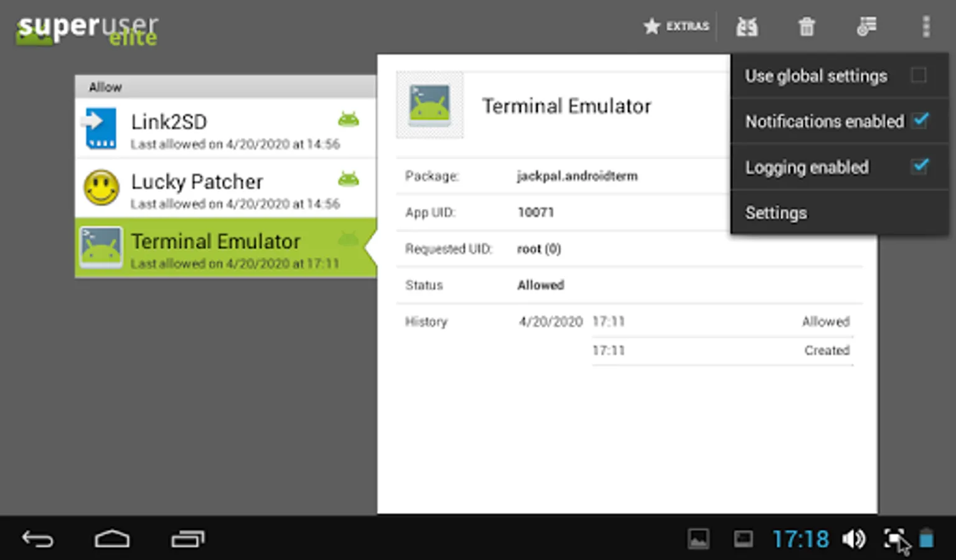Image resolution: width=956 pixels, height=560 pixels.
Task: Tap the recent apps navigation button
Action: 188,539
